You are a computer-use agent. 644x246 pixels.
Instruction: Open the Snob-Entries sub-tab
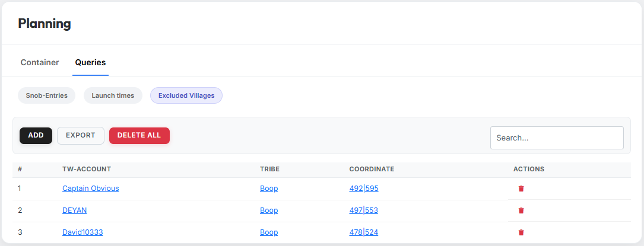click(x=46, y=95)
